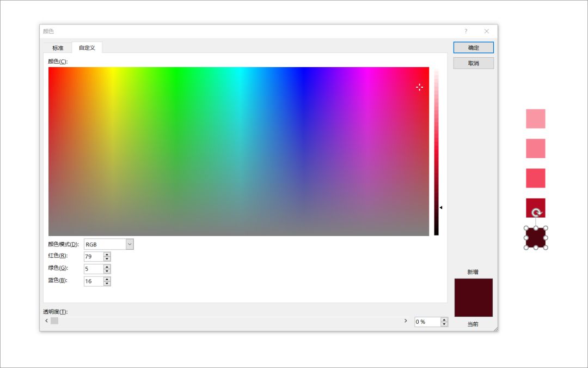Click the 红色 value input field
The image size is (588, 368).
[x=93, y=256]
